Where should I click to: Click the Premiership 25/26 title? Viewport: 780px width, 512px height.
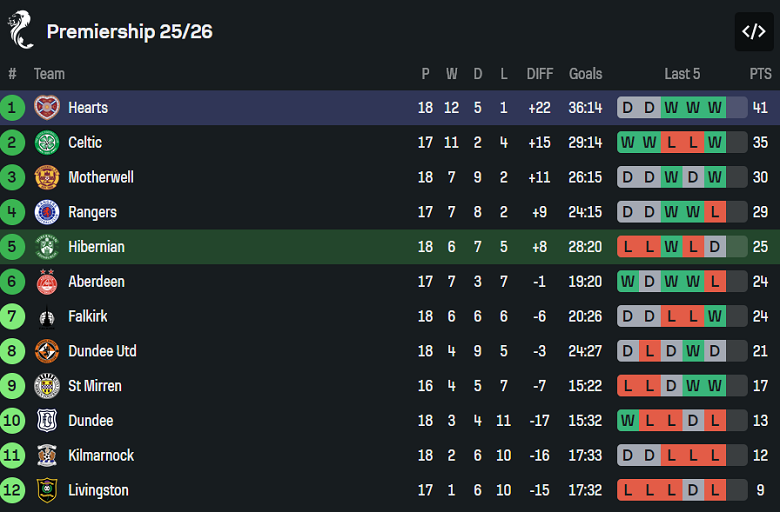130,31
